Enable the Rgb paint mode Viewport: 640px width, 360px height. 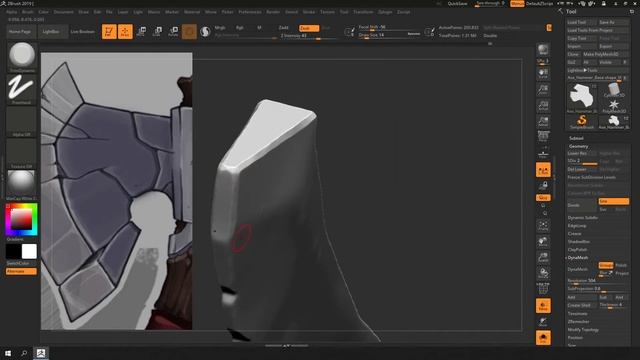click(x=240, y=28)
